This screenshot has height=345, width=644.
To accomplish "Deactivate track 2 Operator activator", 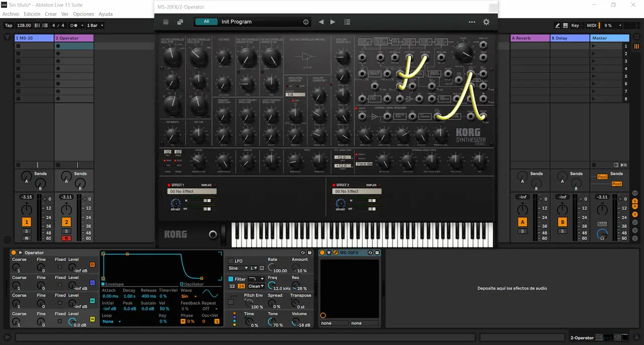I will [x=66, y=222].
